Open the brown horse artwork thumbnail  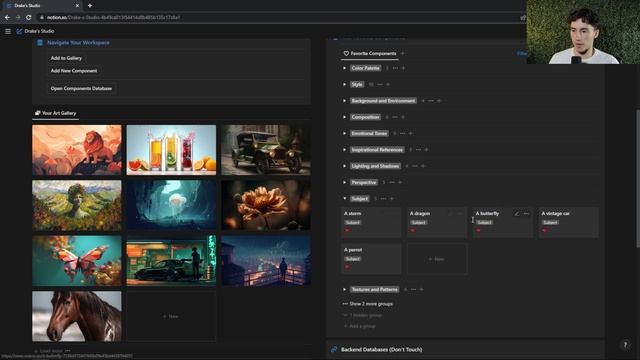point(77,316)
